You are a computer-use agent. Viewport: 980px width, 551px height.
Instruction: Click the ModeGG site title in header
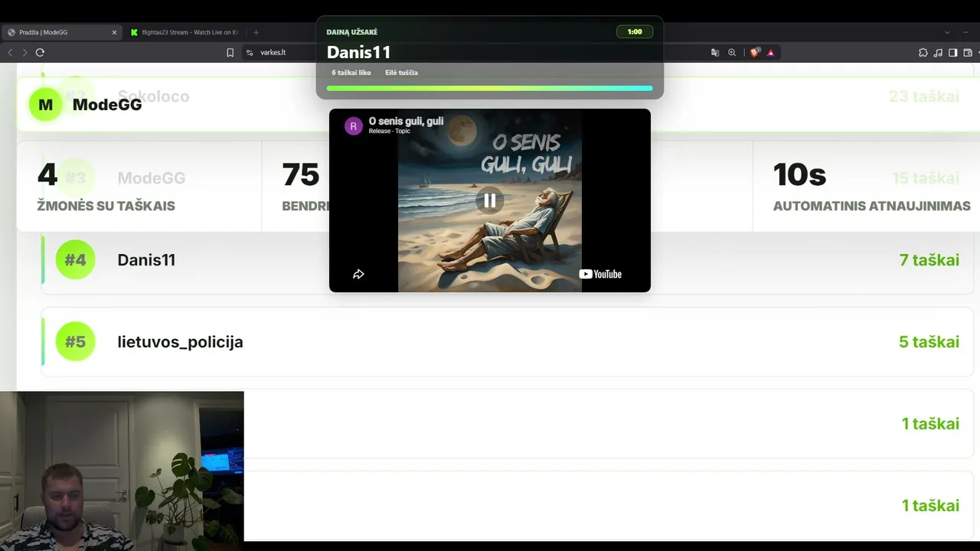pyautogui.click(x=107, y=105)
